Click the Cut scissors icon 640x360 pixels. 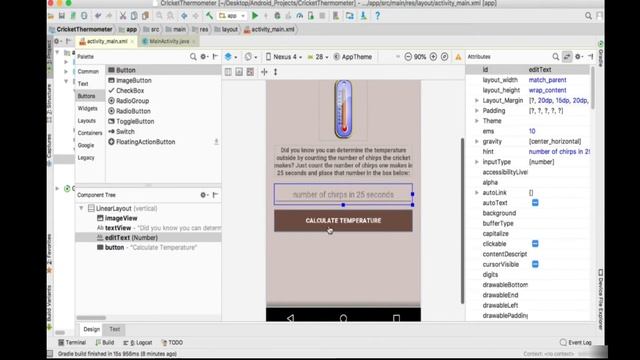[x=122, y=16]
